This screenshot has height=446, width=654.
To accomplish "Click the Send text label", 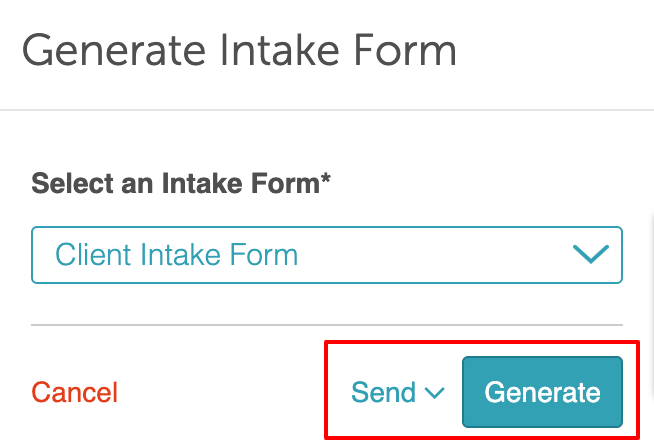I will pos(384,392).
